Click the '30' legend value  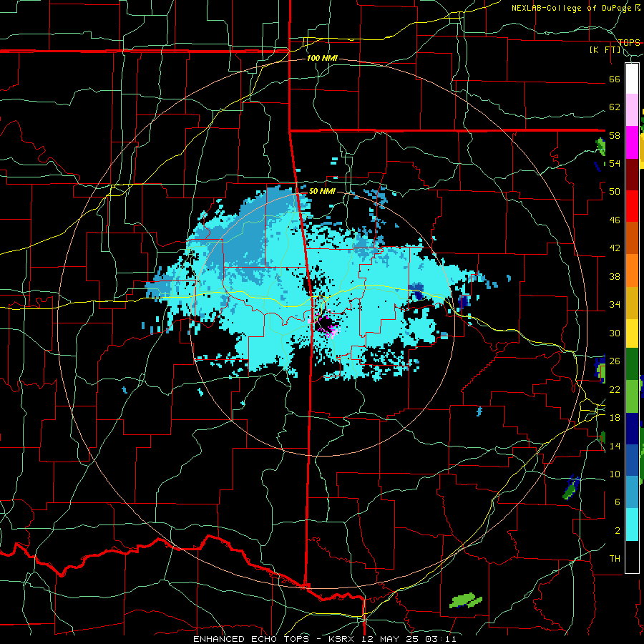point(615,333)
